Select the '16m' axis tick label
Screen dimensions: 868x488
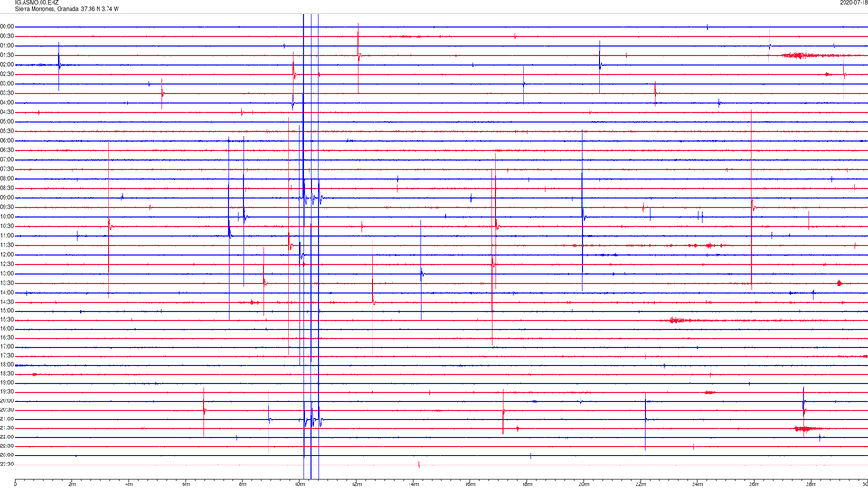(x=470, y=484)
